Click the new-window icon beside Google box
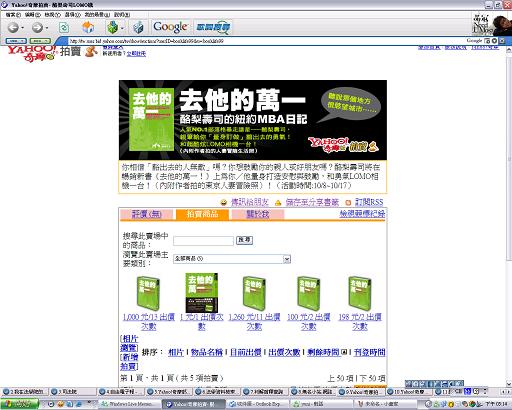This screenshot has width=512, height=410. pyautogui.click(x=487, y=41)
